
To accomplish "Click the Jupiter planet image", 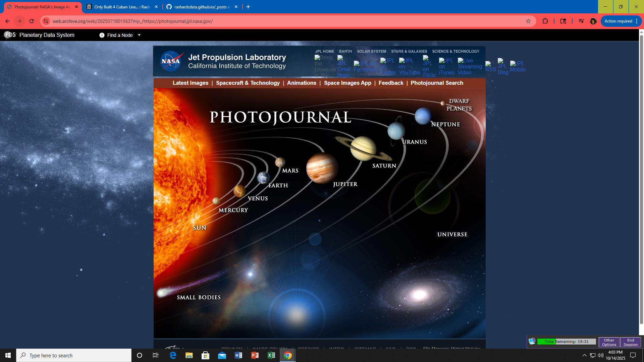I will point(321,168).
